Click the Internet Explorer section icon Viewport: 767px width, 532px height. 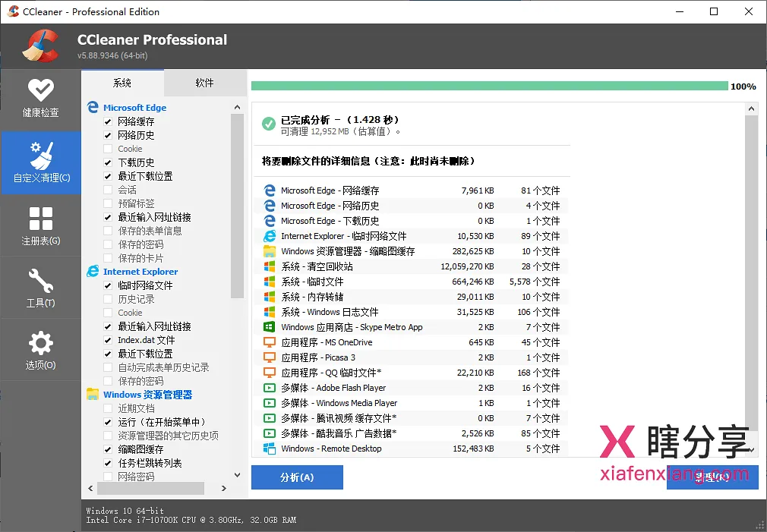click(93, 271)
